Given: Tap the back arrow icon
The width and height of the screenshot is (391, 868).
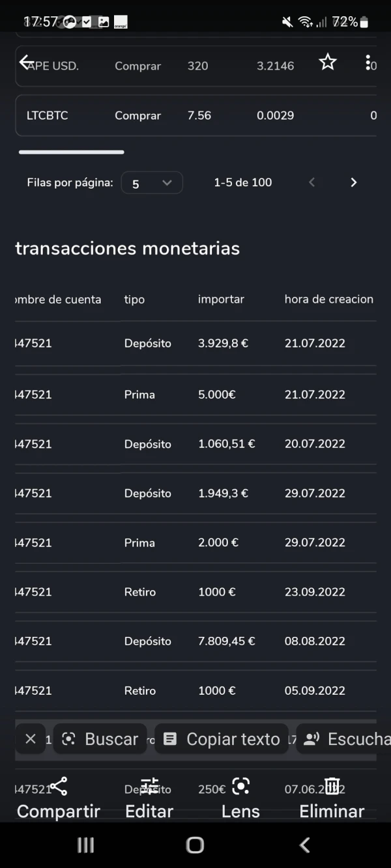Looking at the screenshot, I should point(26,63).
